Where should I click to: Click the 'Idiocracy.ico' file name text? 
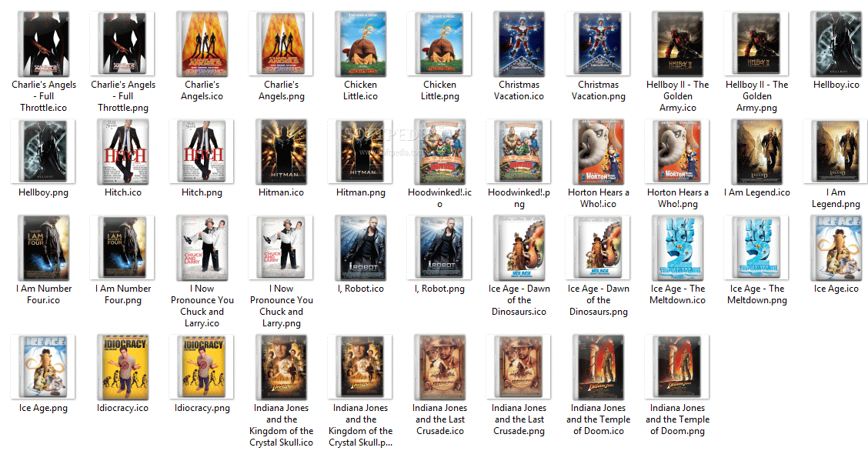click(123, 408)
